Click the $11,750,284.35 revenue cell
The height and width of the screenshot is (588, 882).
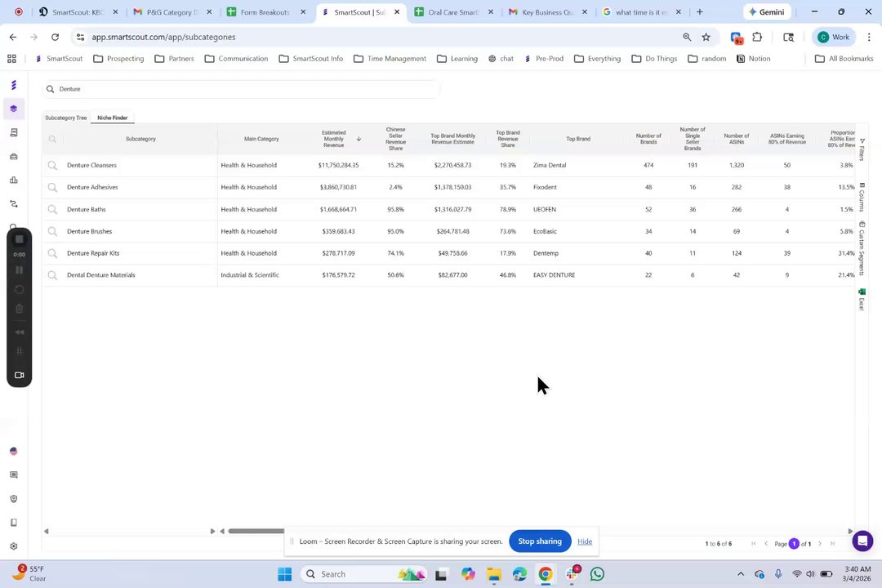(338, 166)
